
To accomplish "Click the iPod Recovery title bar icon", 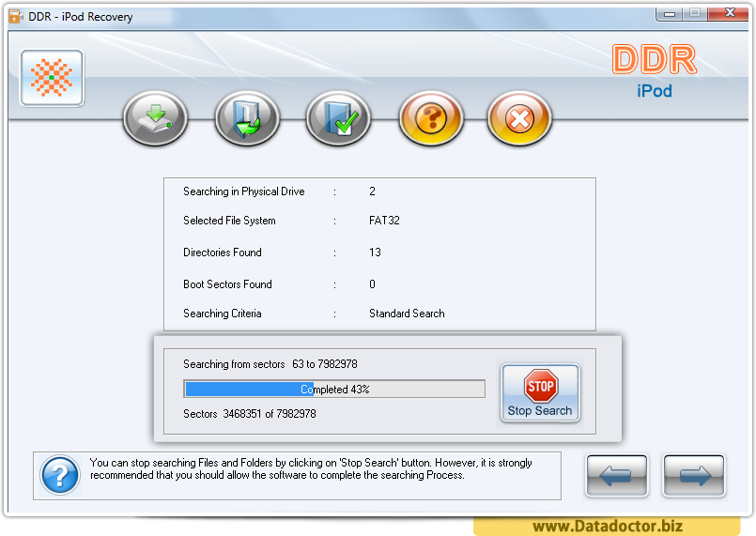I will point(16,16).
